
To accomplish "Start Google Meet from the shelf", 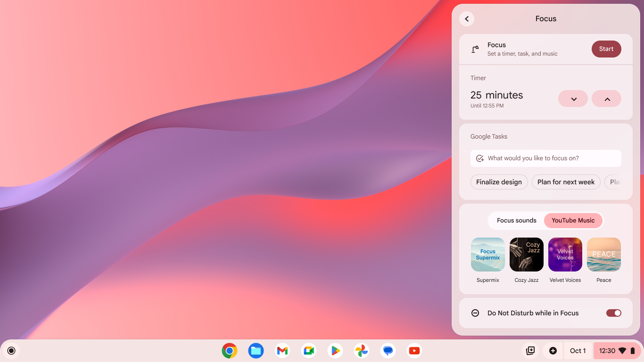I will coord(308,351).
